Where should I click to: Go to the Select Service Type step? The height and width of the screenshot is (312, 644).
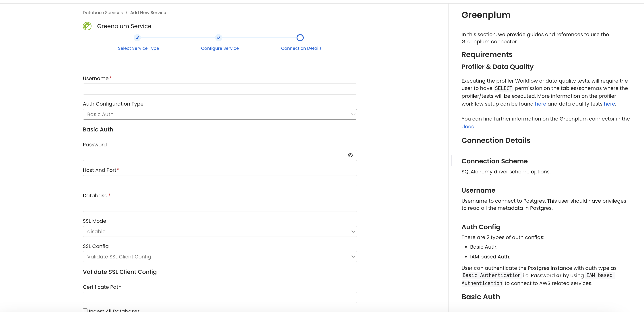(138, 48)
